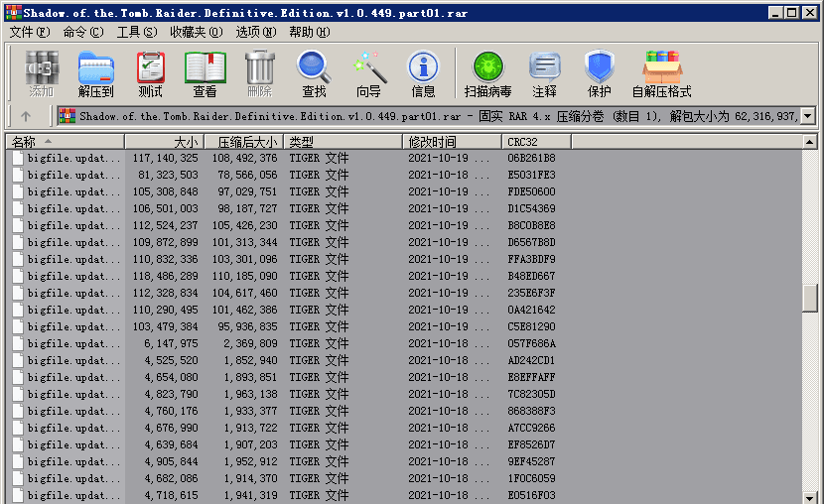Screen dimensions: 824x504
Task: Sort by the 类型 column header
Action: pos(343,142)
